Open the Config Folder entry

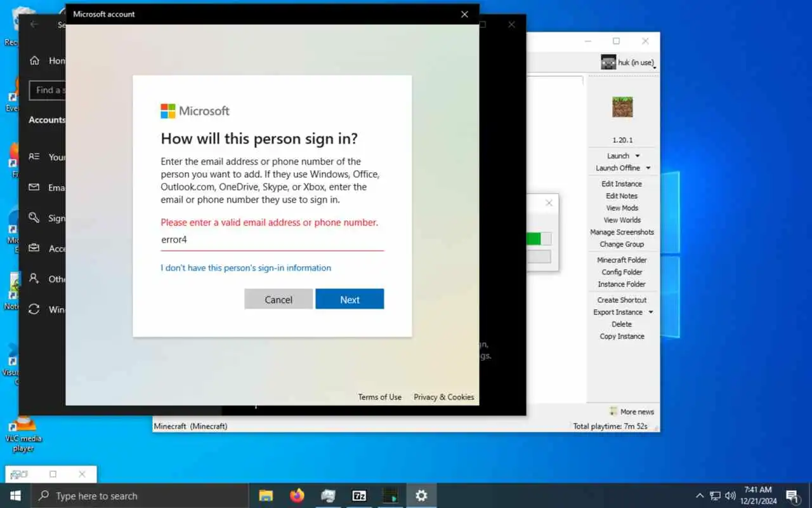(x=622, y=272)
